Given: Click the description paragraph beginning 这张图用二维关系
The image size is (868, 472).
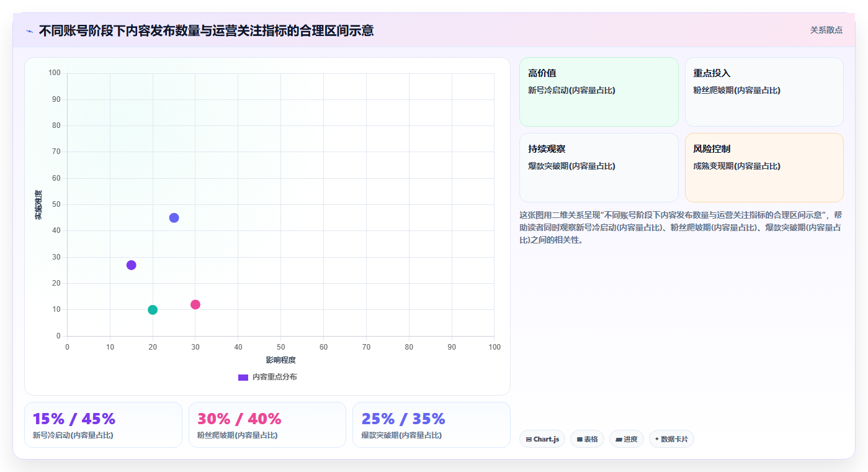Looking at the screenshot, I should [681, 227].
